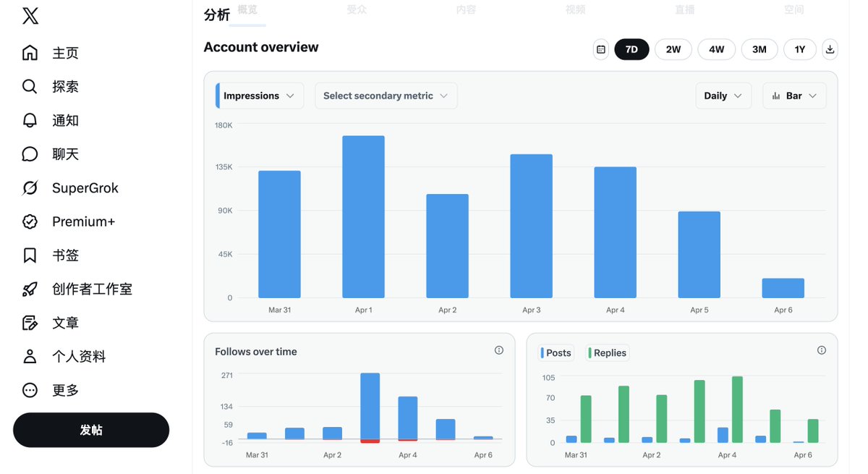Open the Impressions metric dropdown

[260, 96]
